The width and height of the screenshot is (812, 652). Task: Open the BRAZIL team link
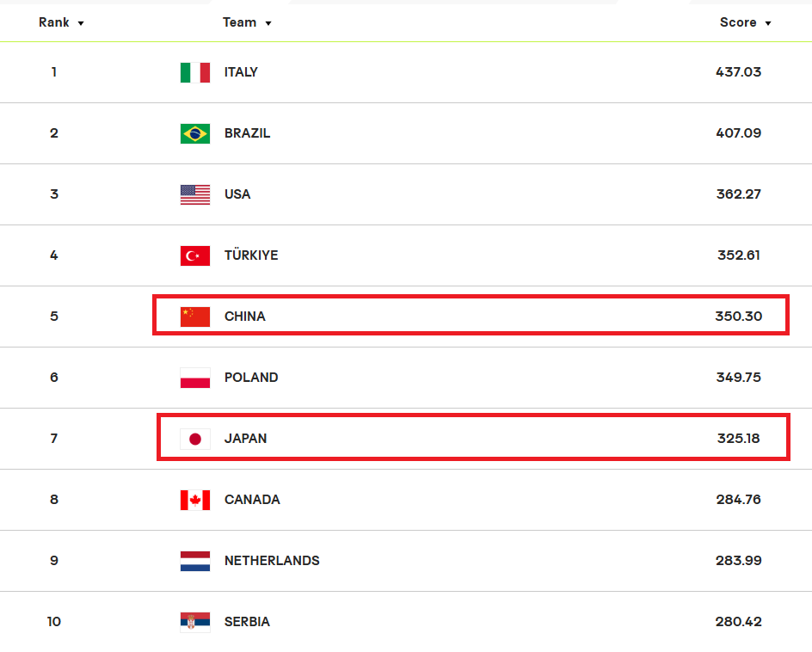[x=247, y=133]
